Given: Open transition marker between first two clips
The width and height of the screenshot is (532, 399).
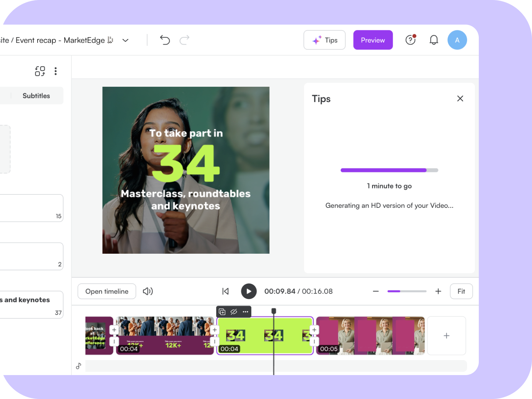Looking at the screenshot, I should (114, 341).
